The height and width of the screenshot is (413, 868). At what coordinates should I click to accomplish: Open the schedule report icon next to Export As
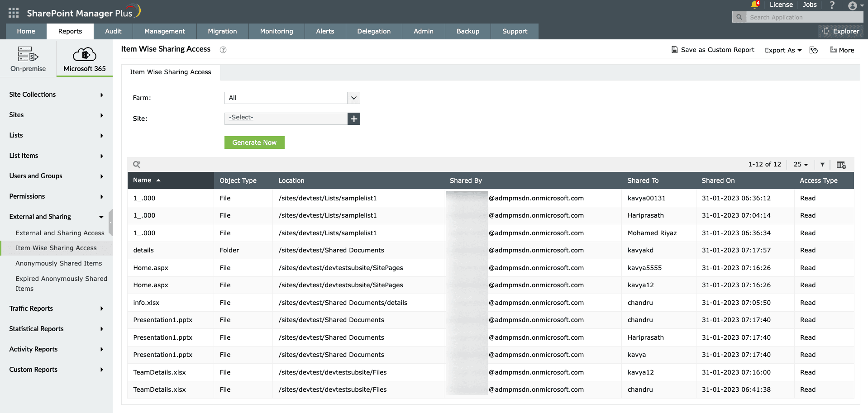[814, 50]
